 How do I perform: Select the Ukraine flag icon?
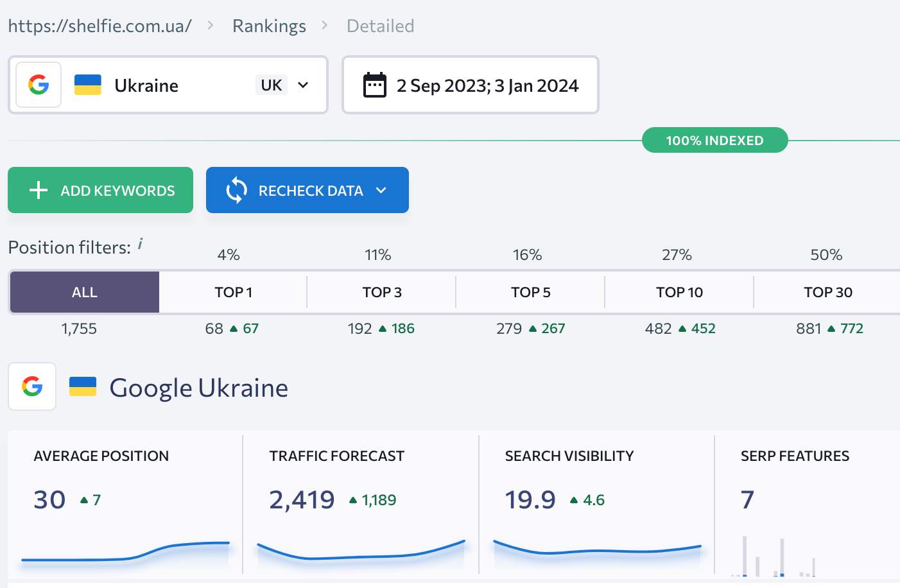pyautogui.click(x=88, y=84)
